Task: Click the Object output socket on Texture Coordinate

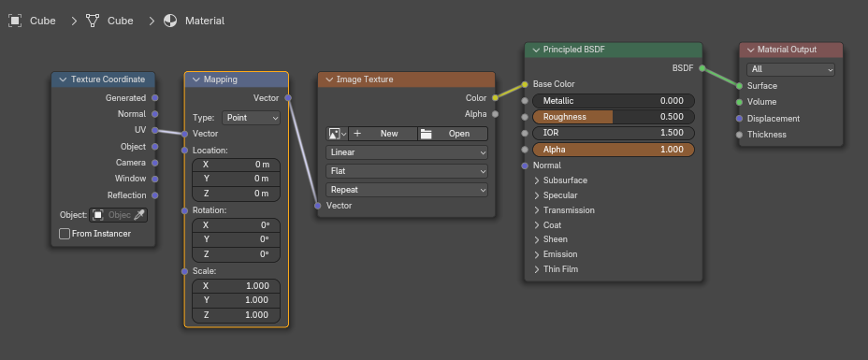Action: click(155, 147)
